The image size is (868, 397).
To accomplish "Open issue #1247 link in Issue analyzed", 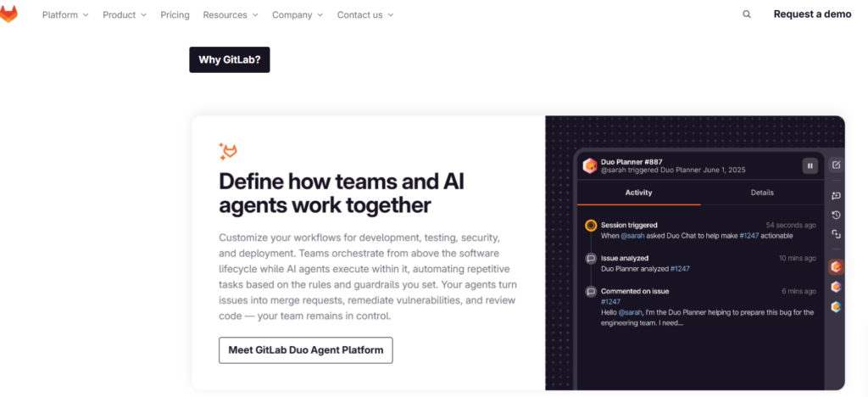I will [680, 269].
